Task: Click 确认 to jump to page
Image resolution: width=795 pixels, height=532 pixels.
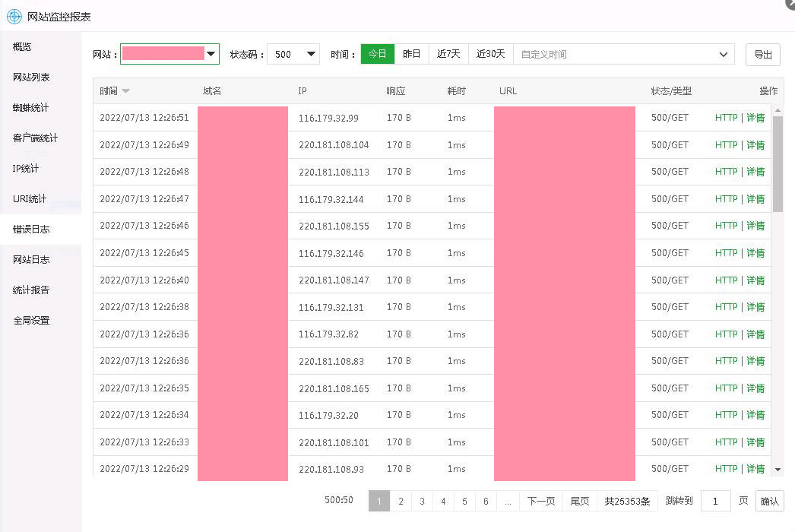Action: [x=769, y=501]
